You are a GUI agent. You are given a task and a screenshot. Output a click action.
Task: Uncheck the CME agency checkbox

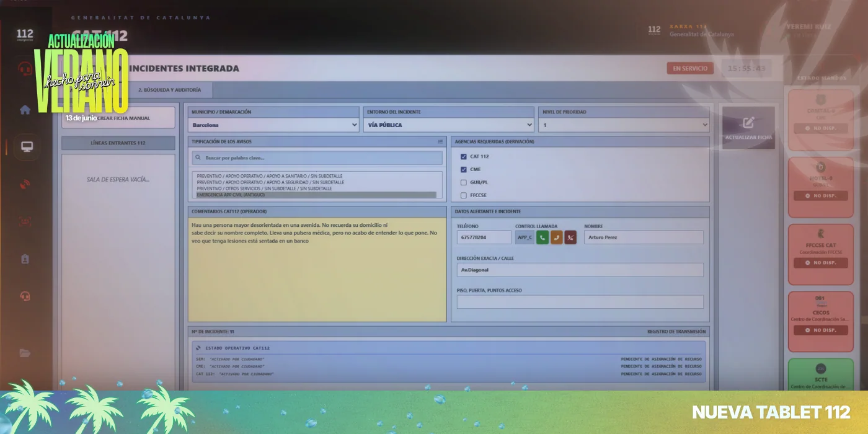click(x=463, y=169)
